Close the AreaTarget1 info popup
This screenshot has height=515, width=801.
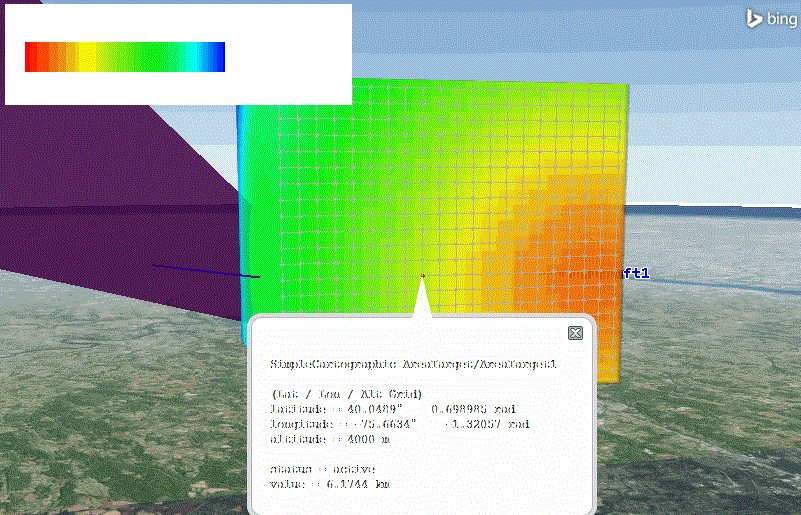tap(575, 333)
